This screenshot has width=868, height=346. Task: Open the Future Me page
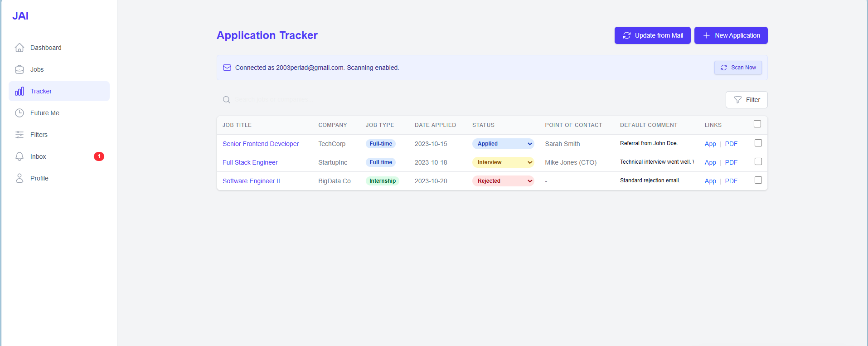tap(59, 113)
